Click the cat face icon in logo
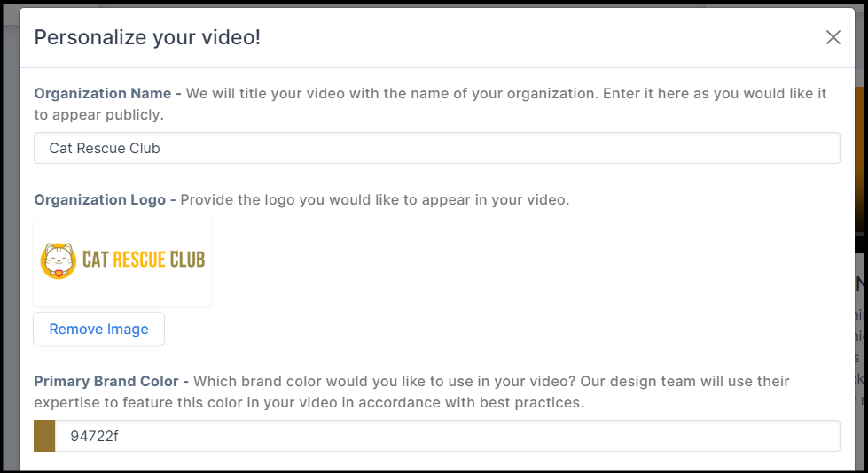The image size is (868, 473). 58,260
